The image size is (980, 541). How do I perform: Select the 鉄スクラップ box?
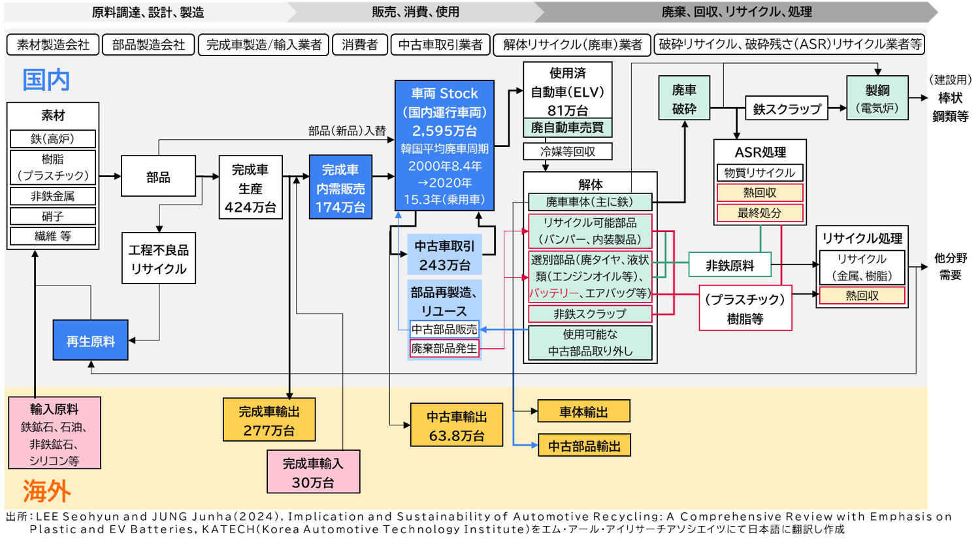[x=787, y=109]
